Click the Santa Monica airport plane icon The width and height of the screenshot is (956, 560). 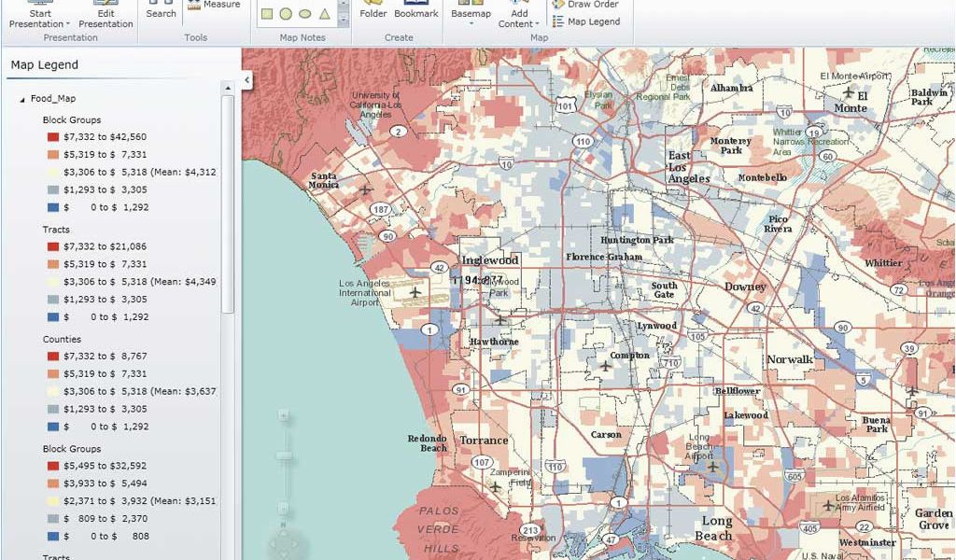365,190
